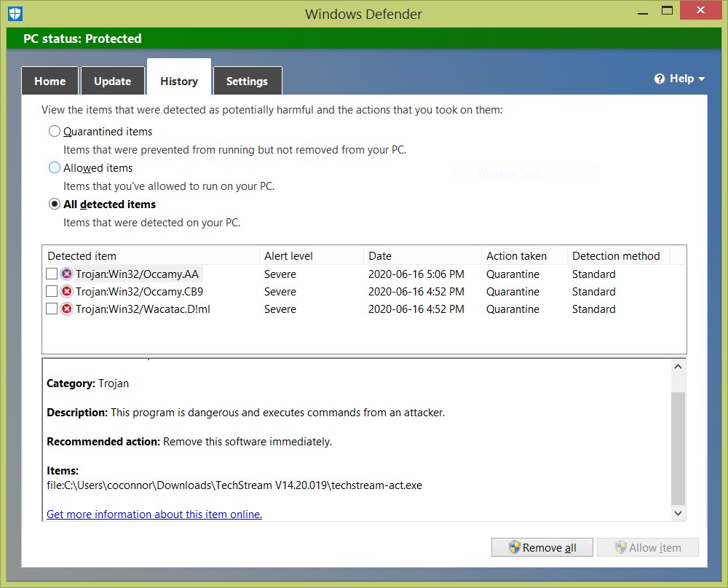Switch to the Update tab
Viewport: 728px width, 588px height.
click(x=112, y=81)
